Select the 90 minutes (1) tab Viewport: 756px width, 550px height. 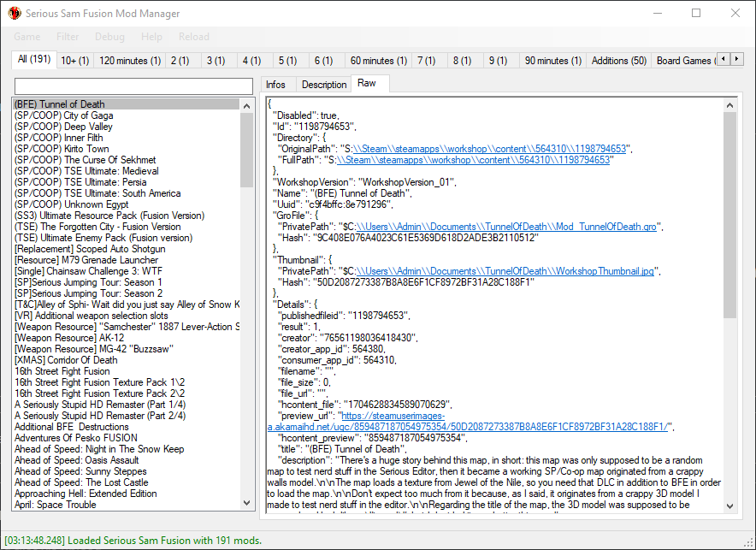pos(553,61)
